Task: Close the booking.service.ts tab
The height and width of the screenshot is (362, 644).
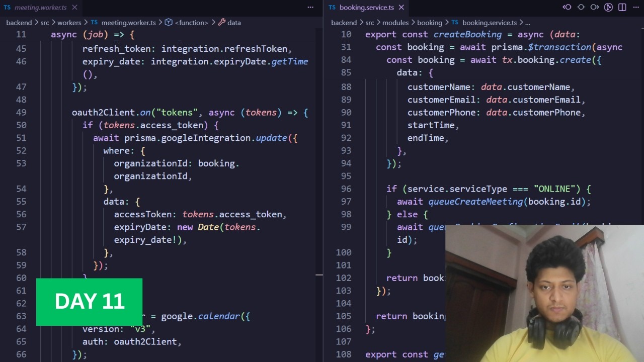Action: 401,8
